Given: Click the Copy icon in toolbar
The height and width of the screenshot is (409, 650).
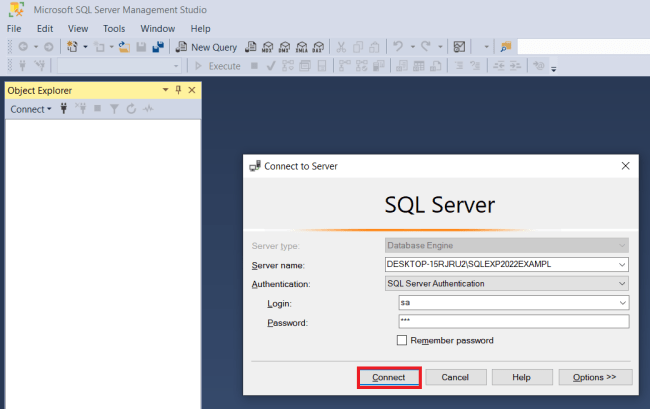Looking at the screenshot, I should [x=358, y=47].
